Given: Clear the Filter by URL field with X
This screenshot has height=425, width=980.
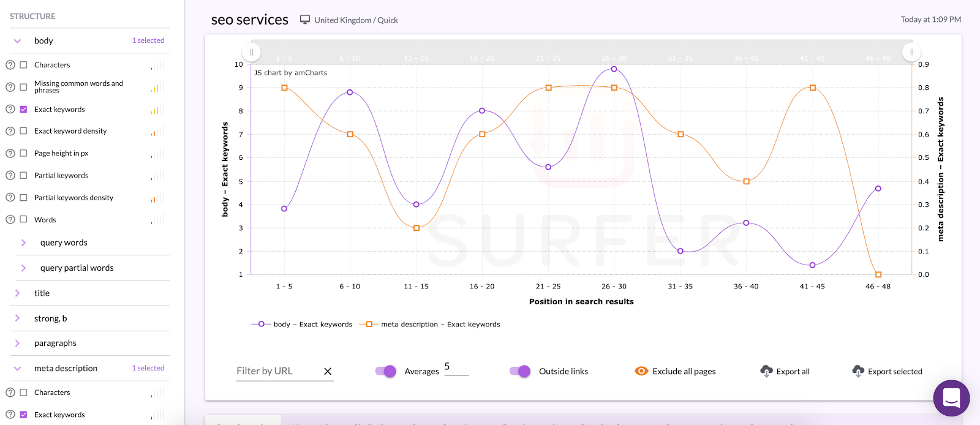Looking at the screenshot, I should (328, 371).
